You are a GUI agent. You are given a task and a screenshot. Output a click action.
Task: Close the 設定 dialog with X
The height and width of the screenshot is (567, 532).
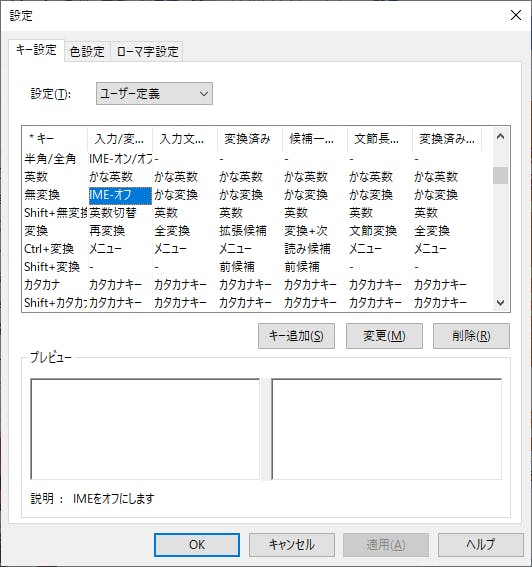(515, 15)
